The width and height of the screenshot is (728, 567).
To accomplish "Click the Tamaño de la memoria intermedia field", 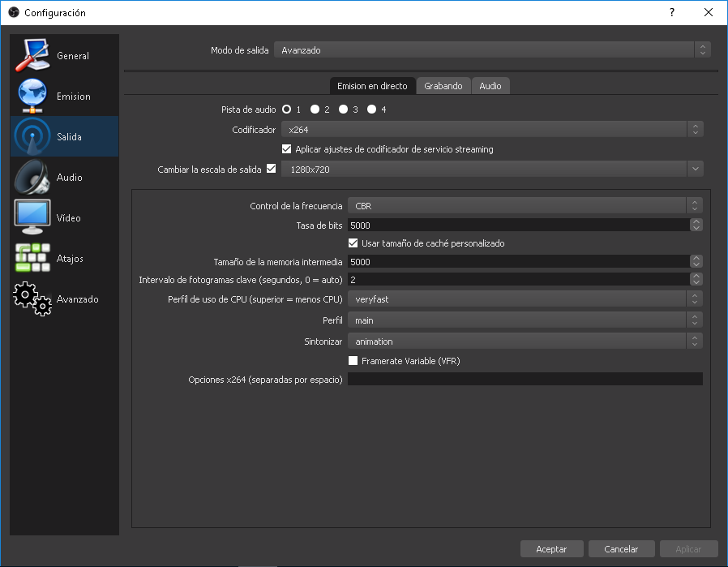I will pyautogui.click(x=519, y=261).
